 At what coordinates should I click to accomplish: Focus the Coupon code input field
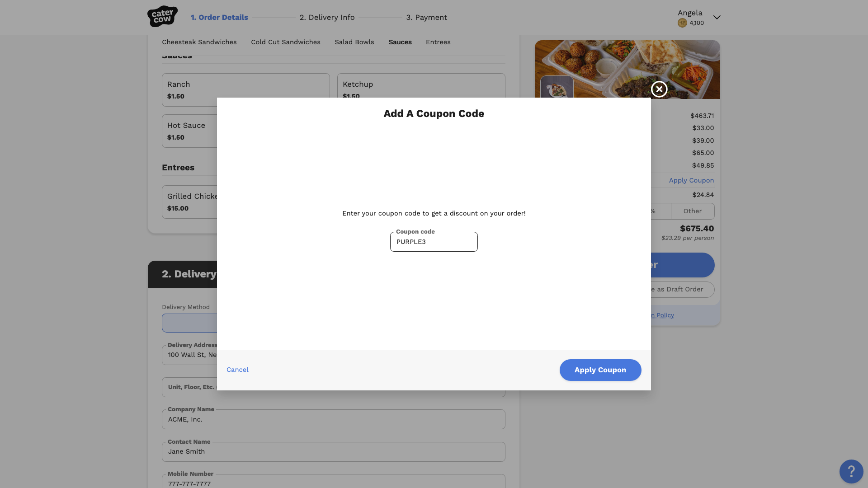[434, 242]
